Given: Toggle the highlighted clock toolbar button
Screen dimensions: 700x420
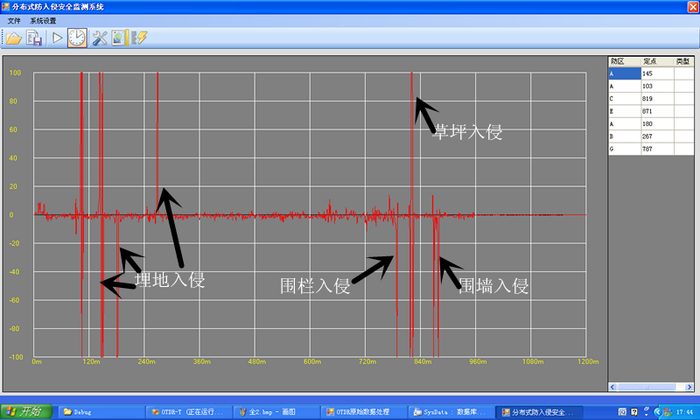Looking at the screenshot, I should click(x=77, y=38).
